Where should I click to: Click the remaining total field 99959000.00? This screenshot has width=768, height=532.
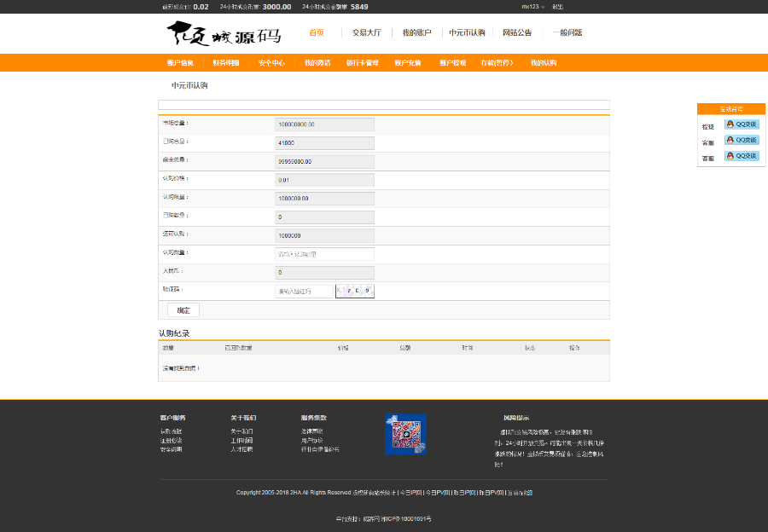tap(324, 161)
